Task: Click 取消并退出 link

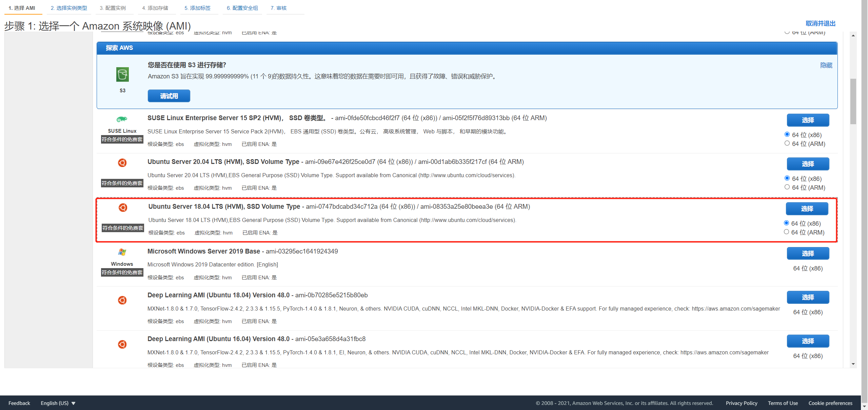Action: 821,23
